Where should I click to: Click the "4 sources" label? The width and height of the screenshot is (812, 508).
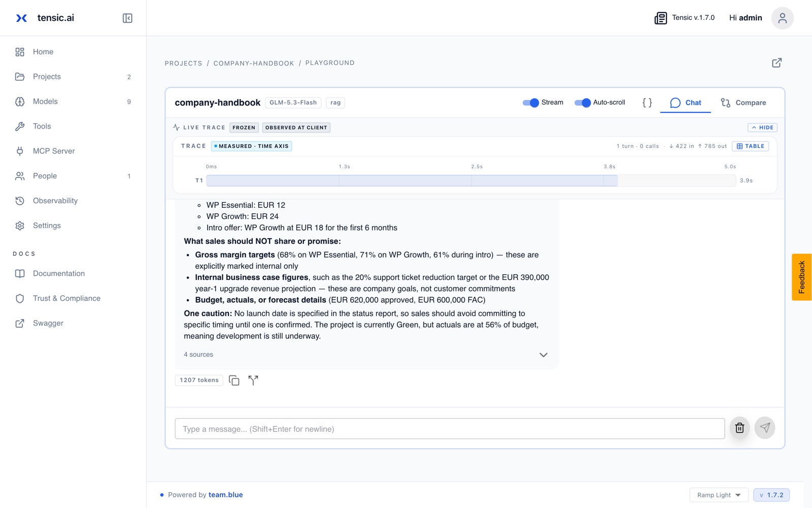pos(198,355)
